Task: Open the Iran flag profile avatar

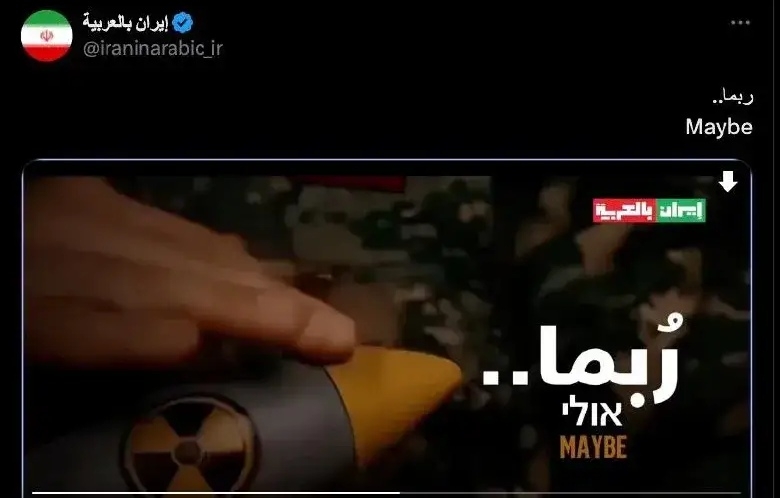Action: [47, 36]
